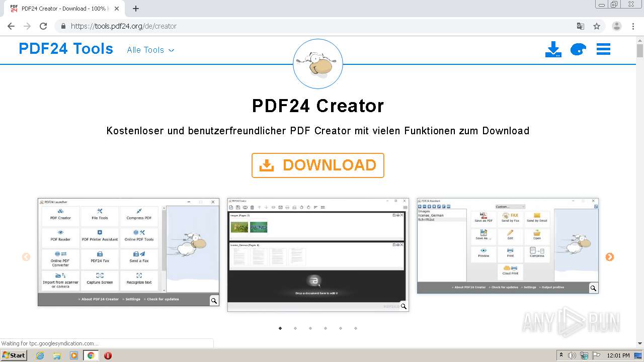This screenshot has width=644, height=362.
Task: Select the fifth carousel dot
Action: 341,328
